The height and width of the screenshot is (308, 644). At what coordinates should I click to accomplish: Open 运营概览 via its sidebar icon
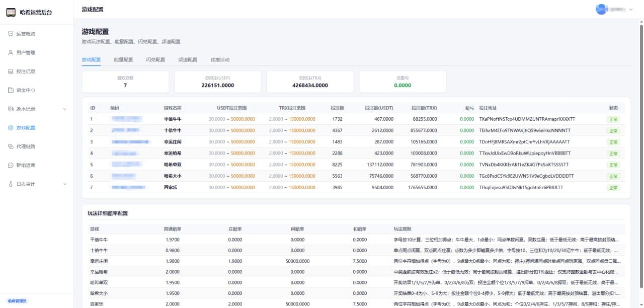click(11, 34)
